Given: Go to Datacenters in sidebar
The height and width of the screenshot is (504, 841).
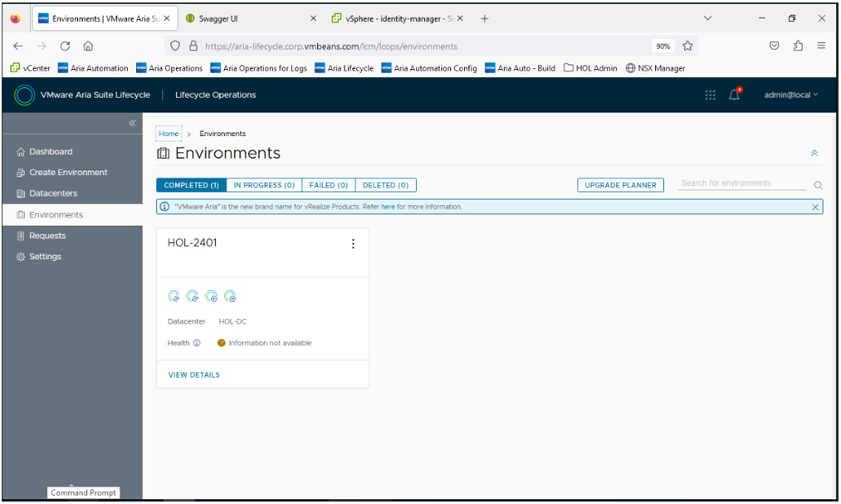Looking at the screenshot, I should [x=46, y=193].
